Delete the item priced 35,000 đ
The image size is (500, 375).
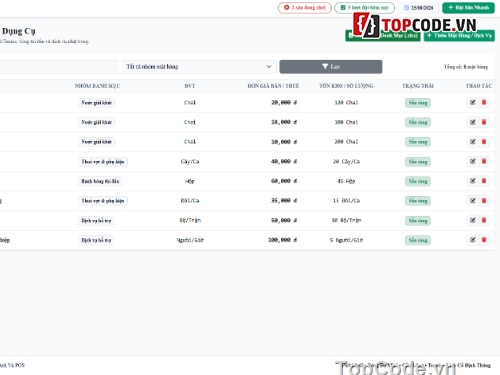(484, 201)
